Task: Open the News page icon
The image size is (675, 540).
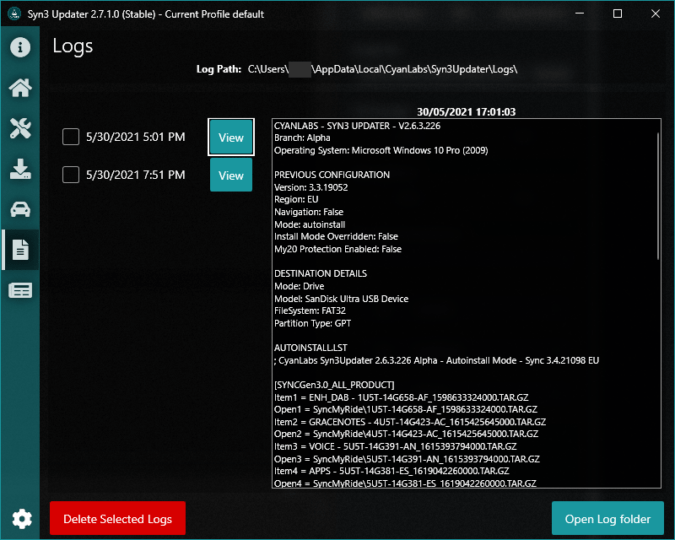Action: pos(20,290)
